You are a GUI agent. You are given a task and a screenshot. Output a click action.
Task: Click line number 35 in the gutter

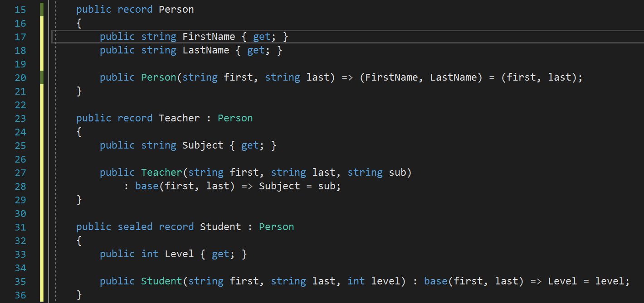click(20, 281)
